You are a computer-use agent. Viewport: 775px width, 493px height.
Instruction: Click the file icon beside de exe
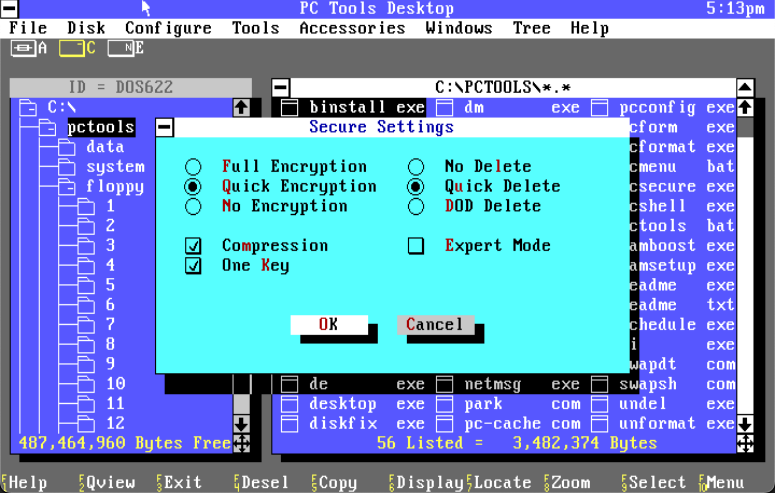[289, 384]
